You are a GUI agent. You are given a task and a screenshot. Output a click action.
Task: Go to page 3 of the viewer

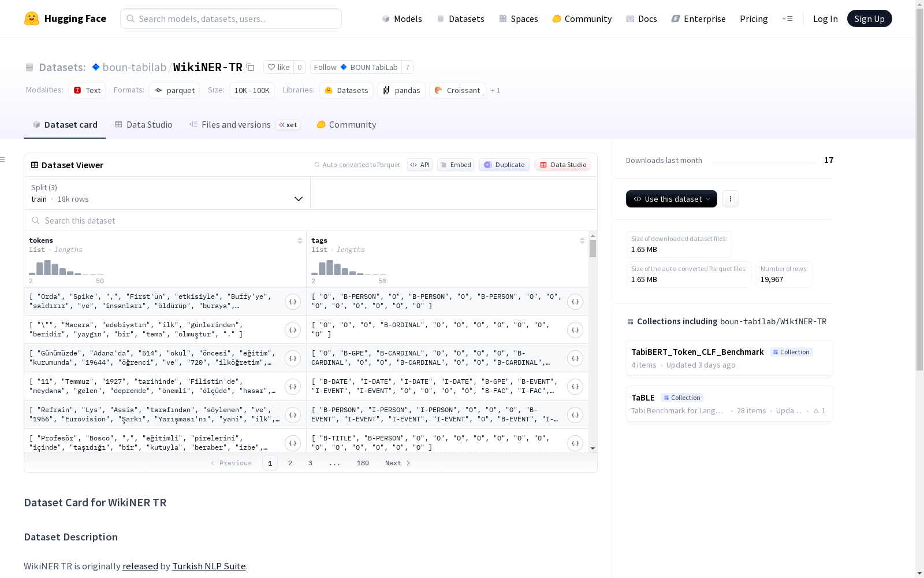pos(310,463)
